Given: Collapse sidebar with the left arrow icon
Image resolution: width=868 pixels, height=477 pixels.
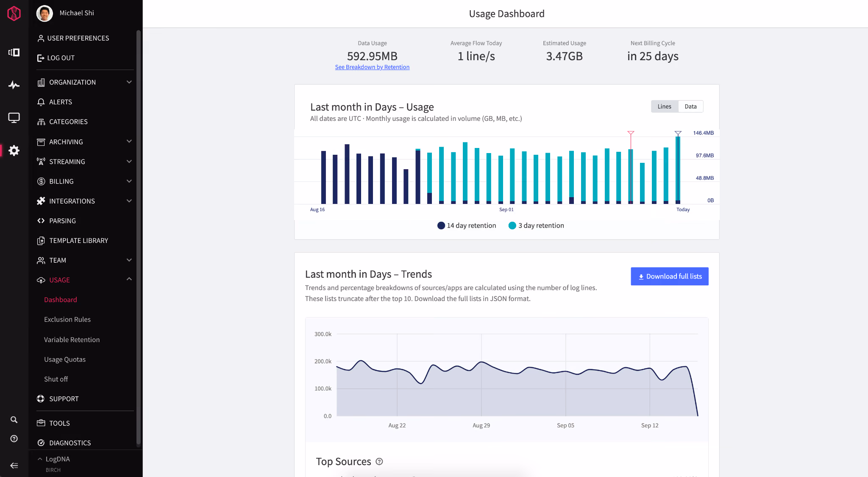Looking at the screenshot, I should [x=14, y=466].
